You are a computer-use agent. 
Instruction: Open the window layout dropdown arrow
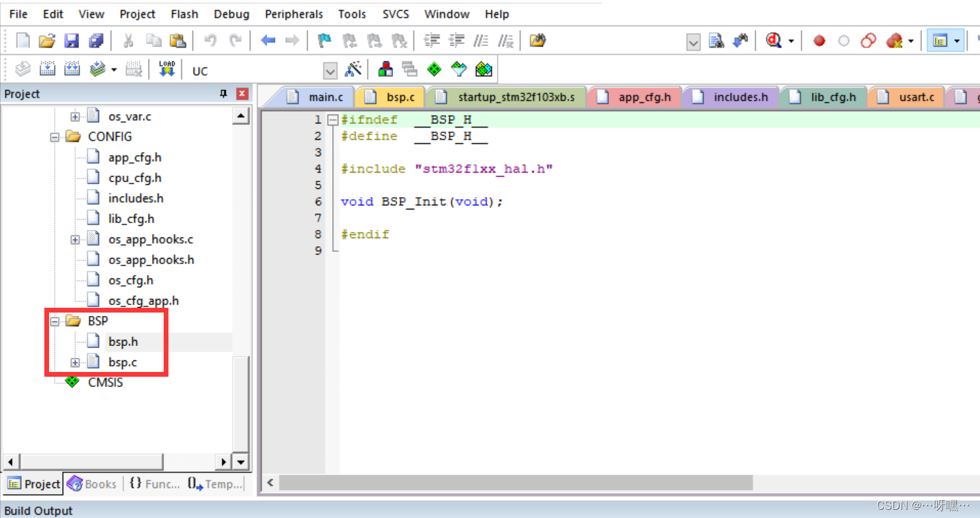(957, 41)
